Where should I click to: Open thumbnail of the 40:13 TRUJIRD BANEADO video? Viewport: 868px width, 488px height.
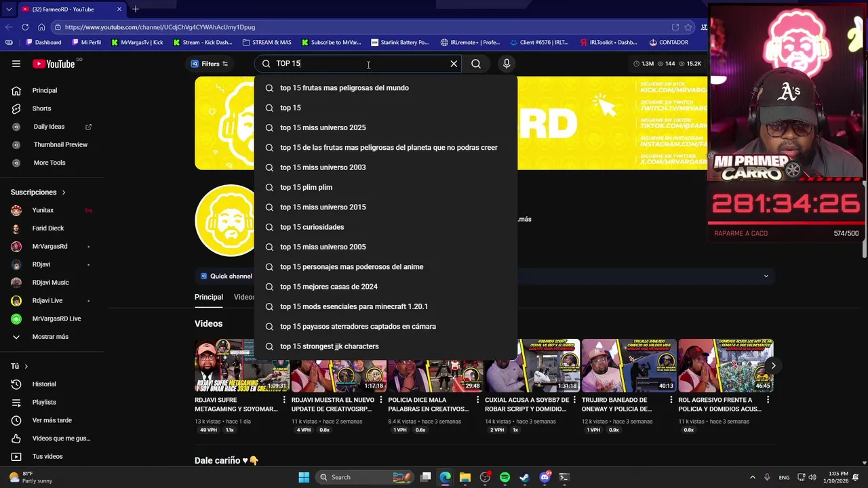629,365
